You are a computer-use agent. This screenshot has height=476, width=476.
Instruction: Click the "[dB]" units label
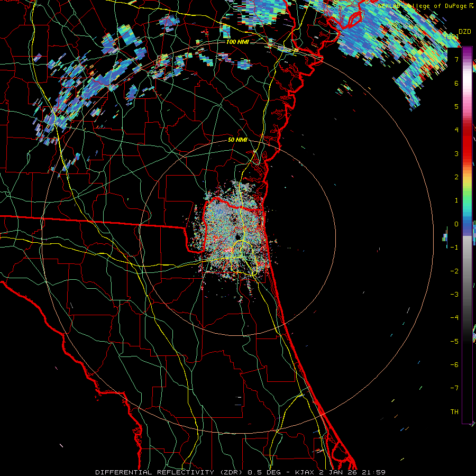452,36
